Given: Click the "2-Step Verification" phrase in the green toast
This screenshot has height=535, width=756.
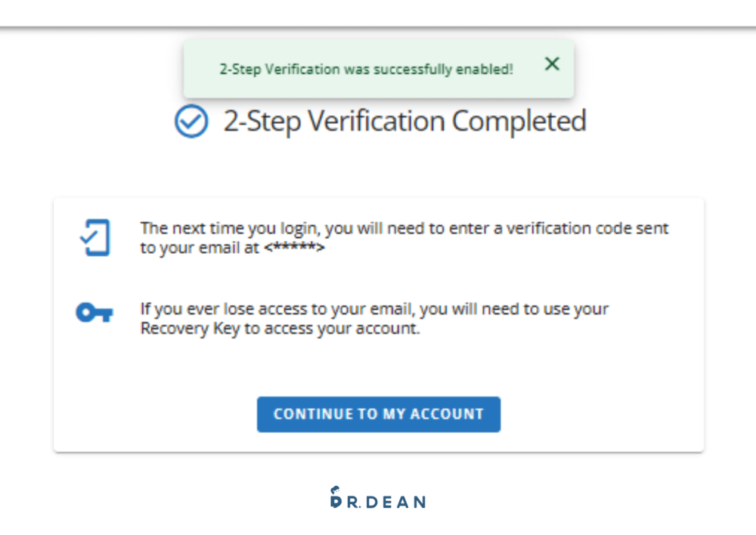Looking at the screenshot, I should pos(280,70).
